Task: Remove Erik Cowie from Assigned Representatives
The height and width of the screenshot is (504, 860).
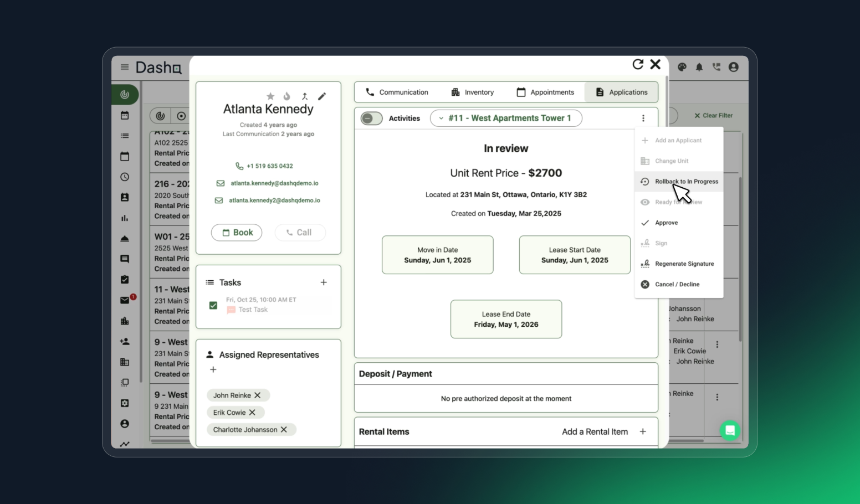Action: pos(252,412)
